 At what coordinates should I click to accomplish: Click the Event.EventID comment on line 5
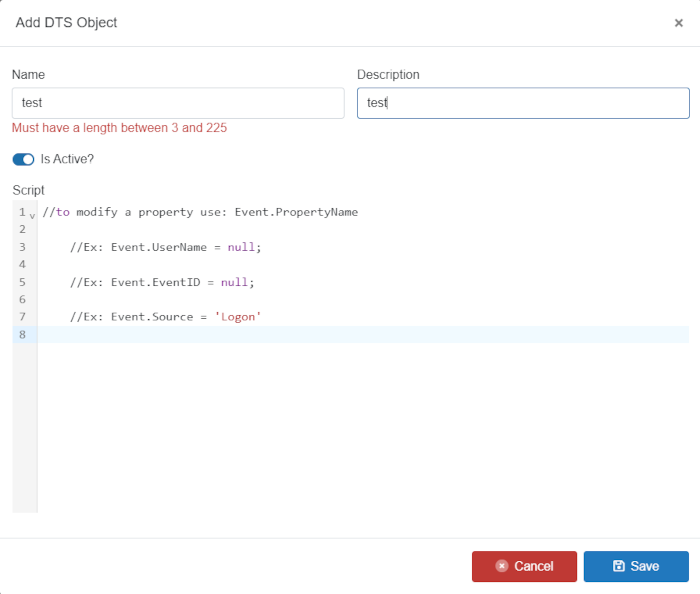[162, 282]
